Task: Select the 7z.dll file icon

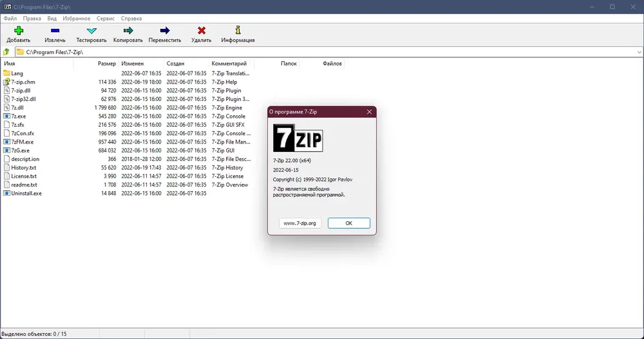Action: pyautogui.click(x=6, y=107)
